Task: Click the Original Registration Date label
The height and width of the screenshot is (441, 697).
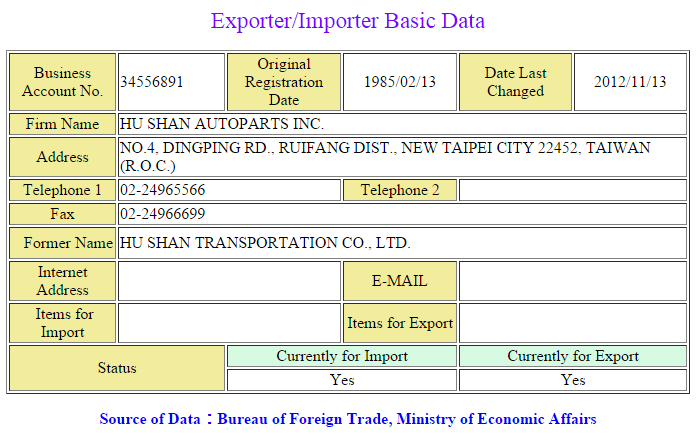Action: pyautogui.click(x=284, y=82)
